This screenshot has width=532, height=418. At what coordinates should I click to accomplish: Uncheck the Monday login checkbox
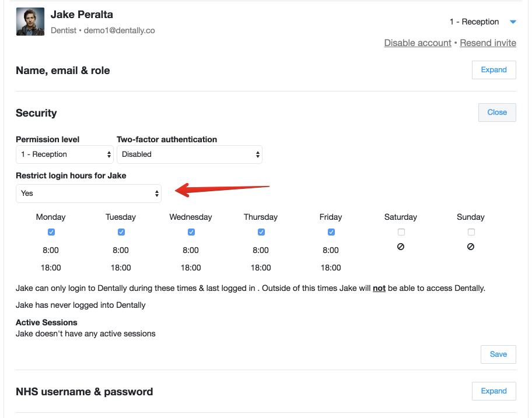click(51, 232)
